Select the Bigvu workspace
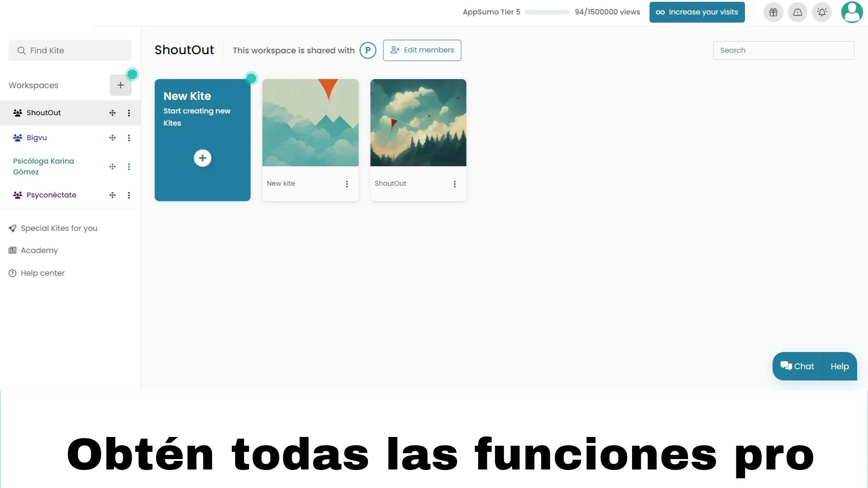 click(x=37, y=138)
